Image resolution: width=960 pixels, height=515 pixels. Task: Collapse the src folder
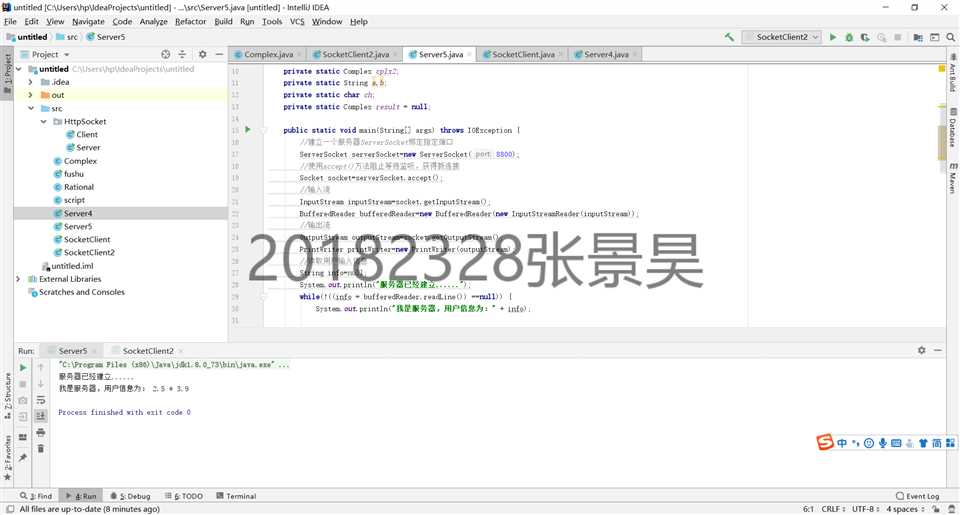tap(31, 108)
